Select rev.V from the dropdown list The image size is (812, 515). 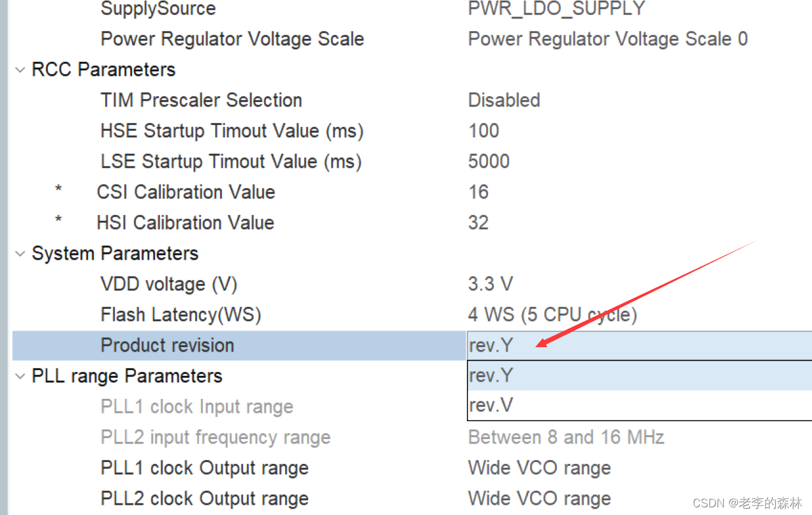pyautogui.click(x=639, y=405)
